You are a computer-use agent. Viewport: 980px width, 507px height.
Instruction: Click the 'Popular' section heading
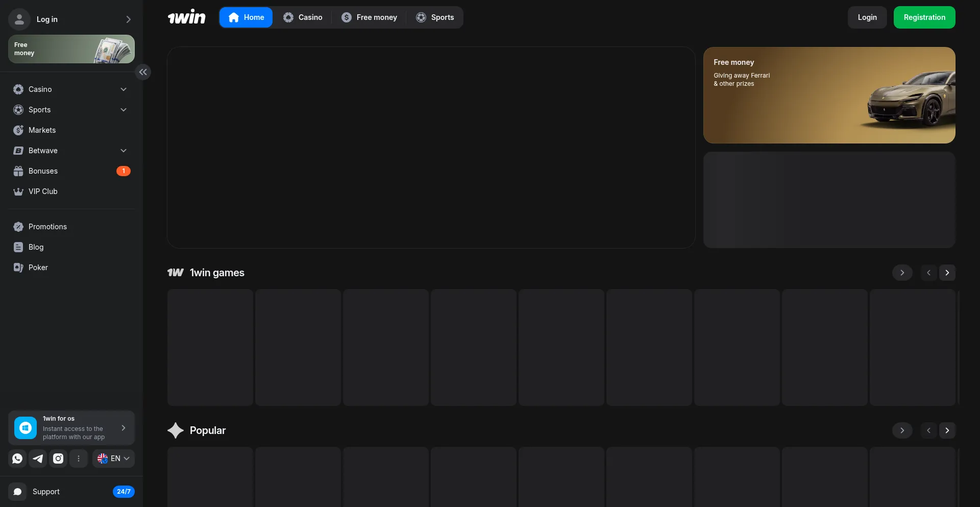tap(208, 430)
